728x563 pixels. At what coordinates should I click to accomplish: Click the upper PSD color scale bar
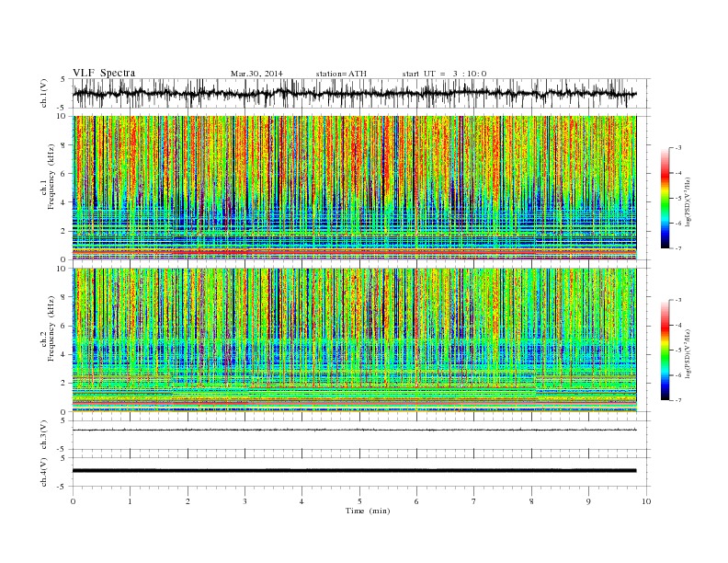click(665, 198)
